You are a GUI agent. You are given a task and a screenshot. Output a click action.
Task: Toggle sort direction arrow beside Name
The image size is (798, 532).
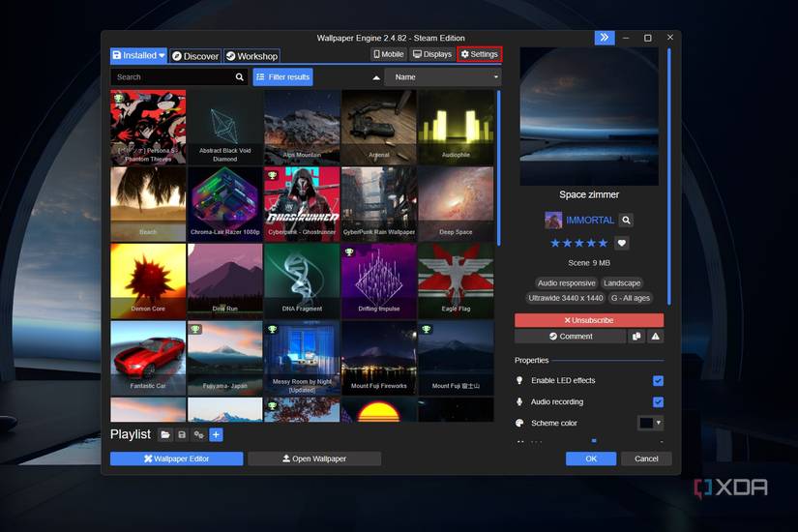376,77
